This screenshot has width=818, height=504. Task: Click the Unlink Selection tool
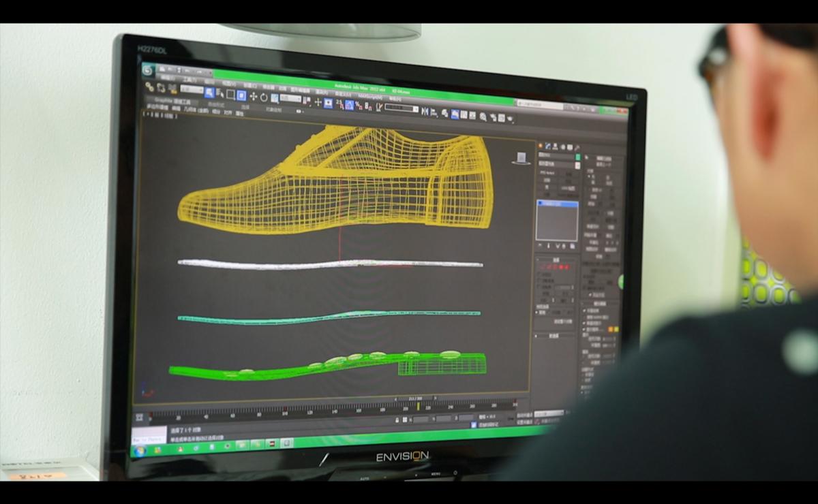point(161,88)
